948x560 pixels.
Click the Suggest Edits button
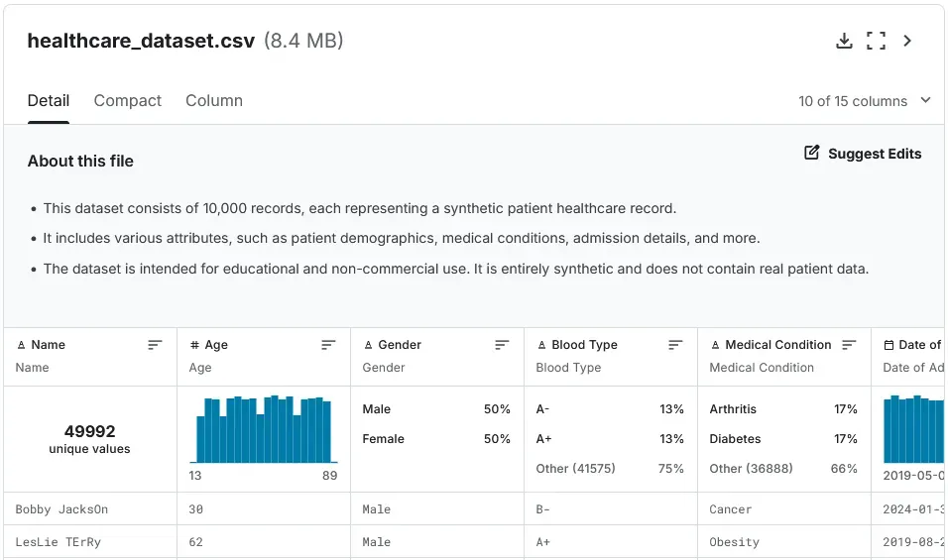click(874, 154)
